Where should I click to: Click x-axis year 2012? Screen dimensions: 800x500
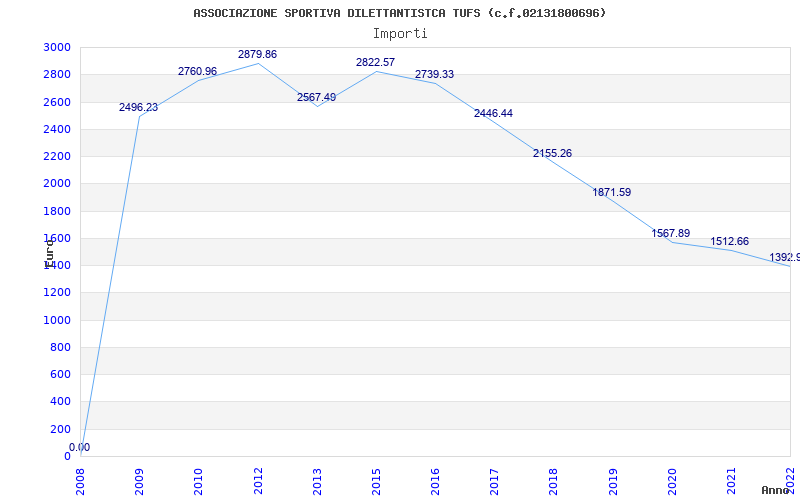(258, 482)
